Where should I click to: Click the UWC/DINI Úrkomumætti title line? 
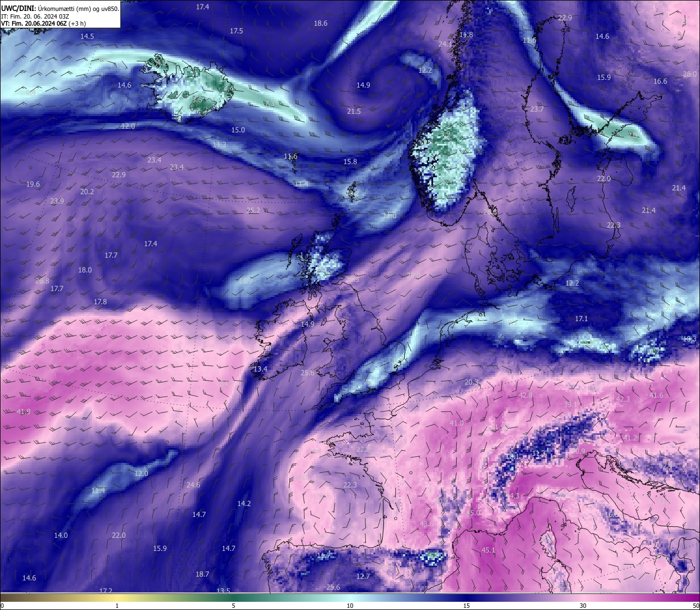tap(60, 8)
